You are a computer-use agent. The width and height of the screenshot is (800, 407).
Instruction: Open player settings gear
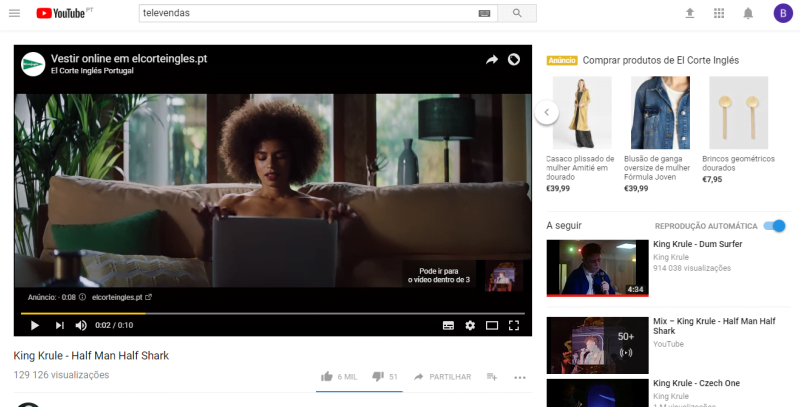tap(470, 325)
